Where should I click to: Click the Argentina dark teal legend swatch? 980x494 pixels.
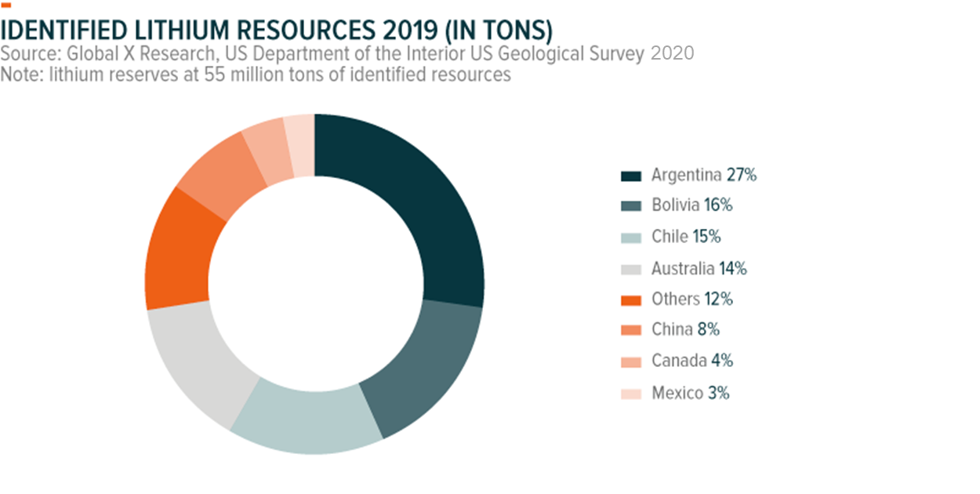(x=631, y=176)
